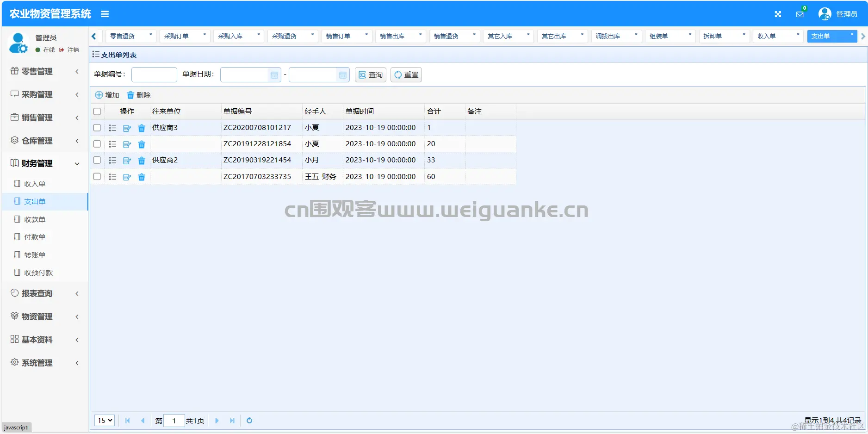View details of ZC20191228121854 row
The height and width of the screenshot is (434, 868).
[x=112, y=144]
